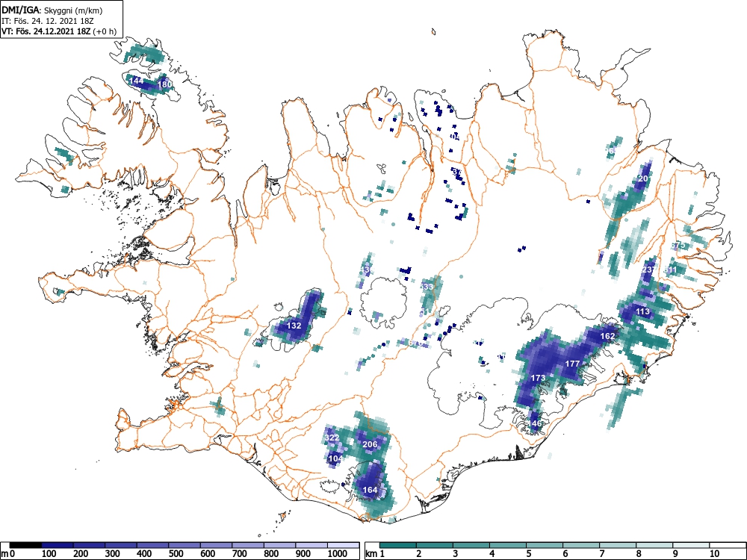The width and height of the screenshot is (747, 560).
Task: Select the dark teal swatch between km 1 and 2
Action: 398,545
